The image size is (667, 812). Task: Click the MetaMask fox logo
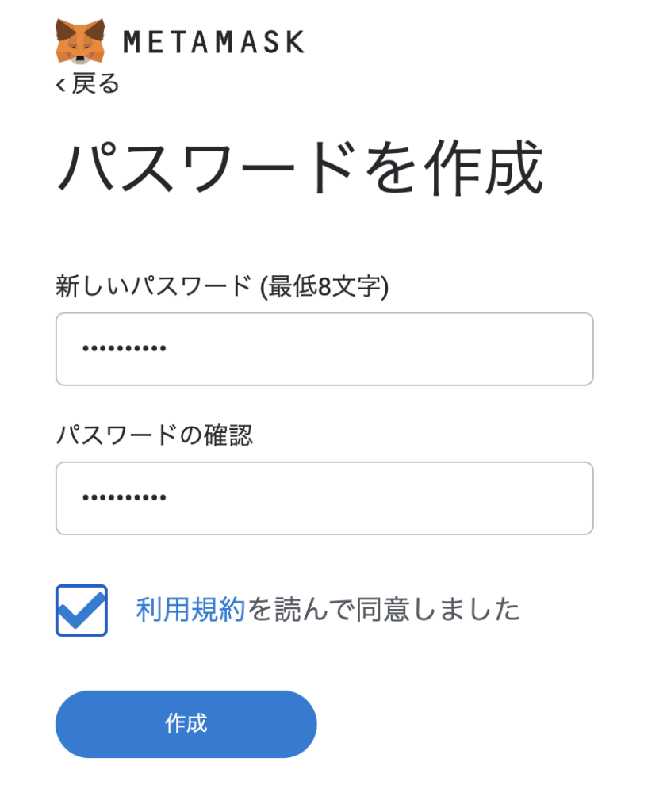pos(80,41)
